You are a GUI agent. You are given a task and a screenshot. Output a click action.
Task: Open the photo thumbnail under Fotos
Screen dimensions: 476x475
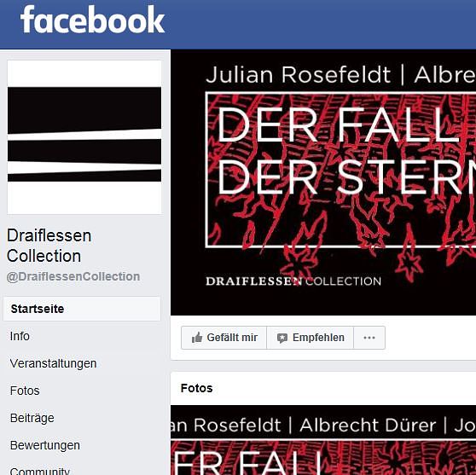click(x=323, y=440)
